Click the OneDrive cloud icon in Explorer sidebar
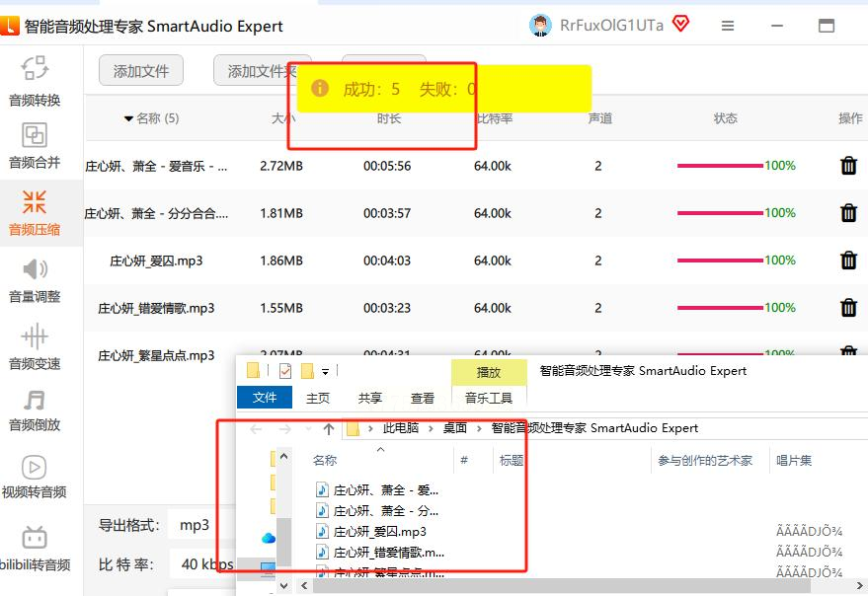 (269, 538)
